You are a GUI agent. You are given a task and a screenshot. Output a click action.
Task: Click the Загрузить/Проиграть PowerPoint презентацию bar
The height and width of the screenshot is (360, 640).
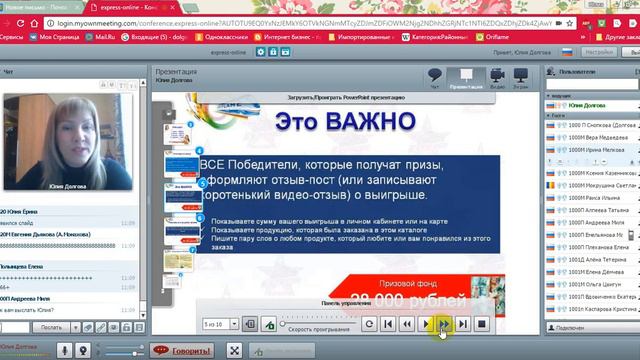coord(346,98)
